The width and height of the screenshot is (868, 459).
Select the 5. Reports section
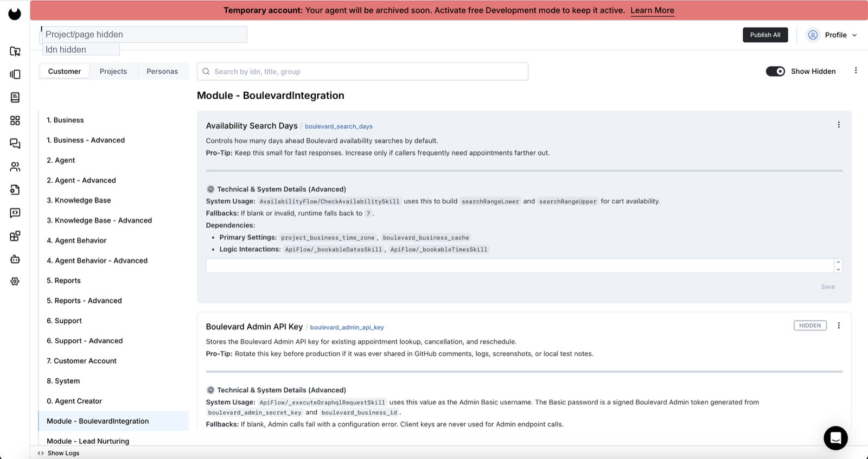pos(114,280)
